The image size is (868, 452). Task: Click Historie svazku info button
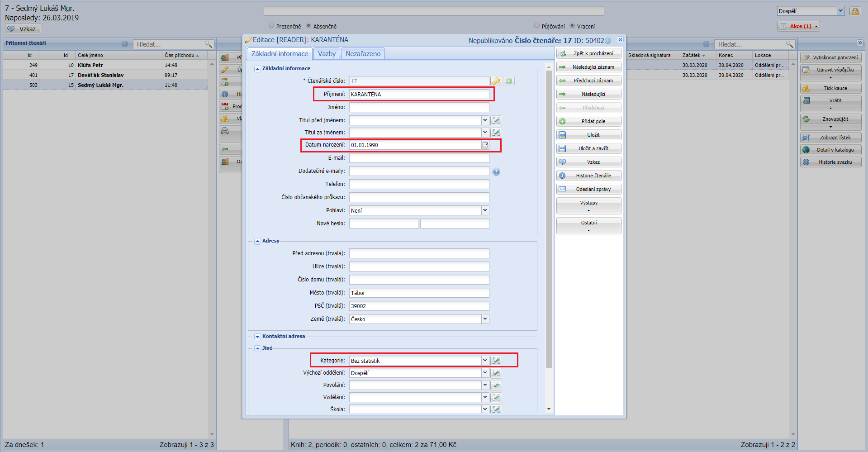pos(831,162)
